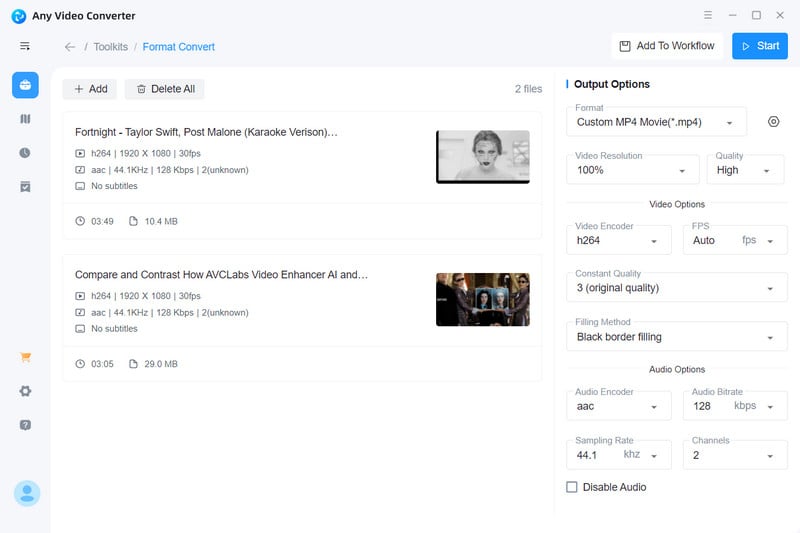Click the 29.0 MB file size text
The height and width of the screenshot is (533, 800).
[x=161, y=364]
